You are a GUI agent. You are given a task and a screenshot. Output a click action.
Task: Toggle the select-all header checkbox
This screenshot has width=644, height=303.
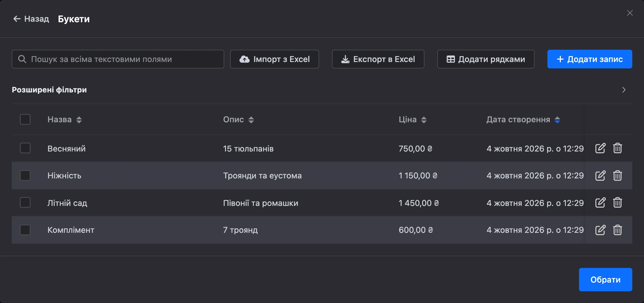click(x=25, y=119)
